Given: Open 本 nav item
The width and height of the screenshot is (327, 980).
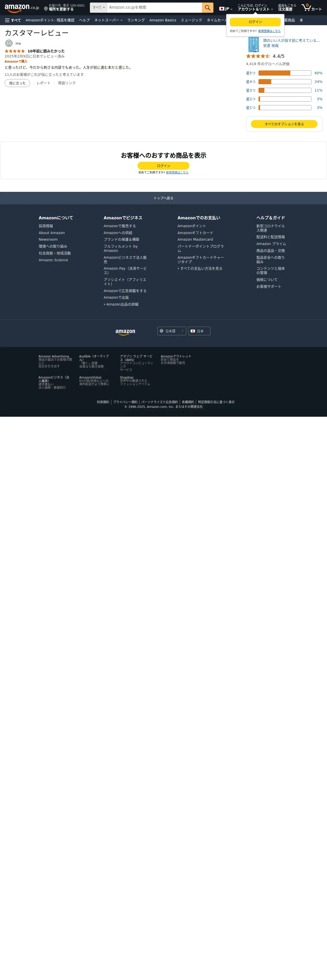Looking at the screenshot, I should (301, 20).
